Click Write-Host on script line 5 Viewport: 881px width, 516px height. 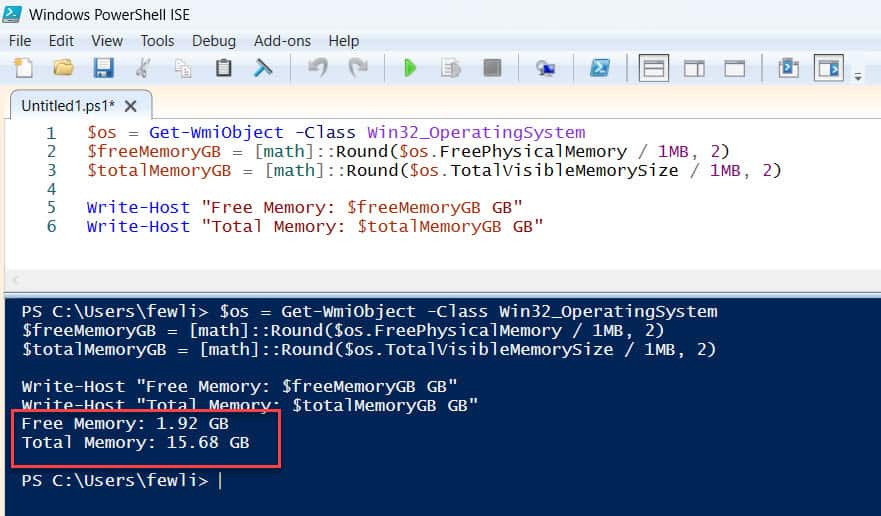(x=138, y=207)
